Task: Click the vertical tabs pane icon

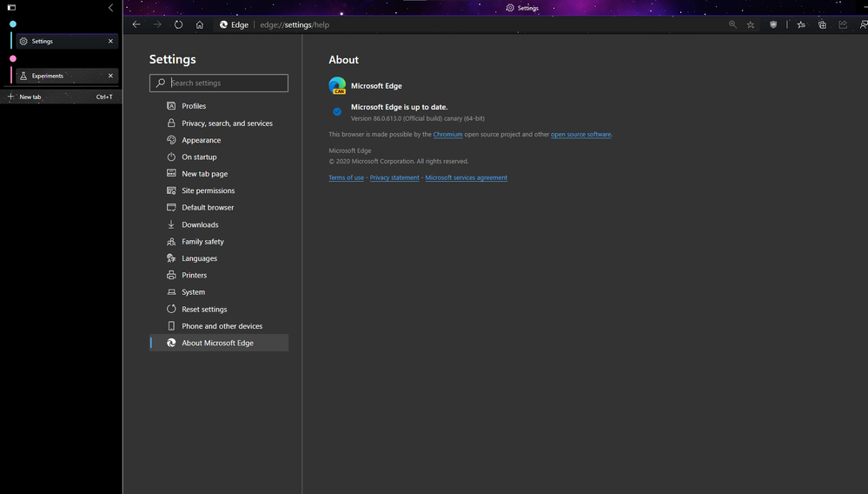Action: click(x=11, y=8)
